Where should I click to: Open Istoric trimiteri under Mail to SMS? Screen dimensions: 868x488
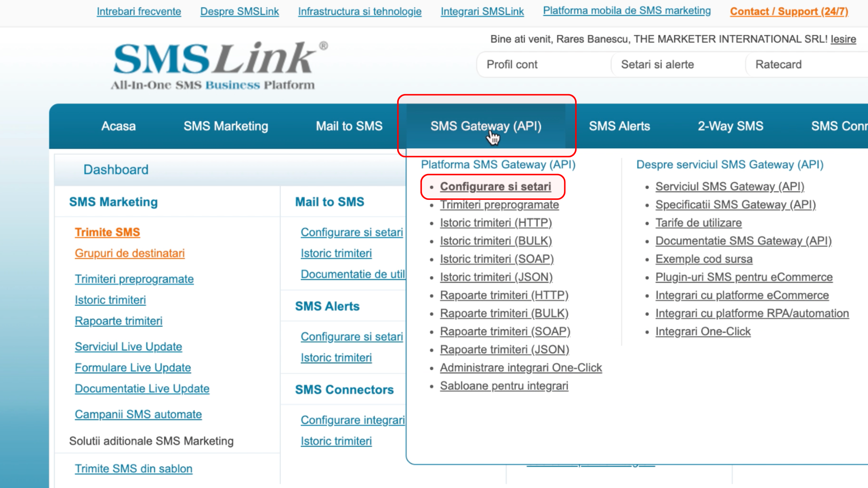pyautogui.click(x=336, y=253)
